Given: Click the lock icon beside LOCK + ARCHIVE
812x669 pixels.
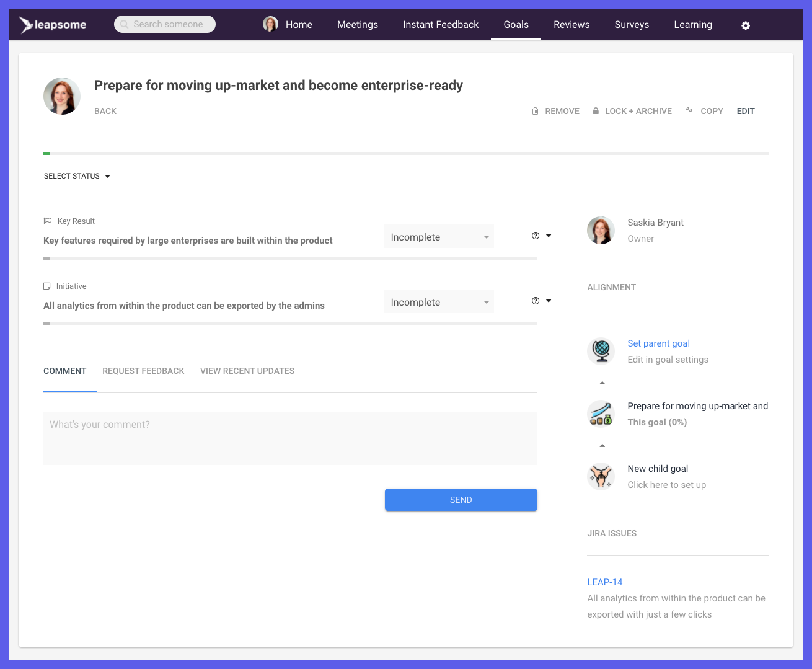Looking at the screenshot, I should coord(596,111).
